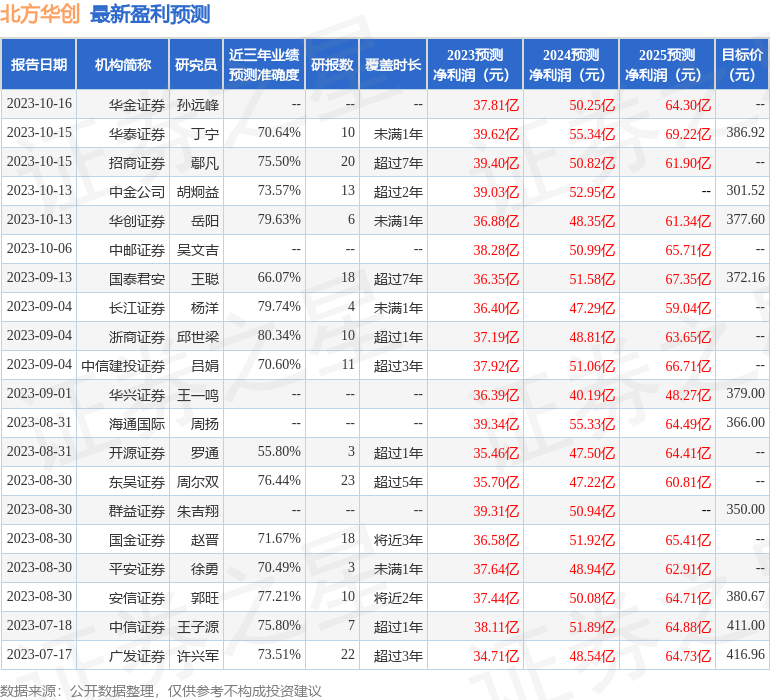Screen dimensions: 770x700
Task: Click researcher name 邱世梁
Action: pyautogui.click(x=197, y=336)
